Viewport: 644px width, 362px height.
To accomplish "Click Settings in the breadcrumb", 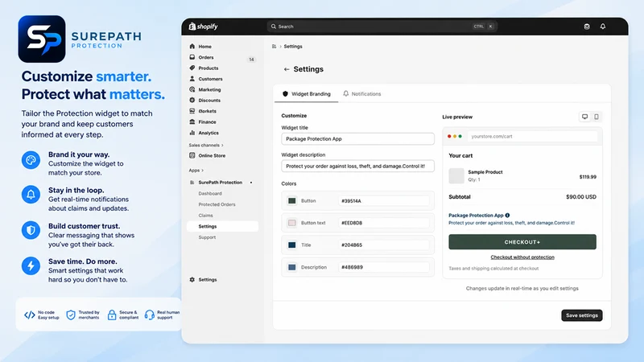I will (x=293, y=47).
